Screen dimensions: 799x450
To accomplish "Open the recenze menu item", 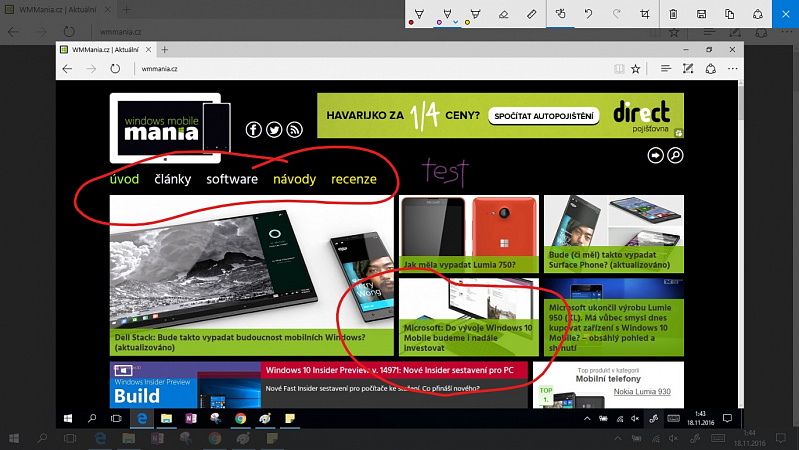I will (x=354, y=179).
